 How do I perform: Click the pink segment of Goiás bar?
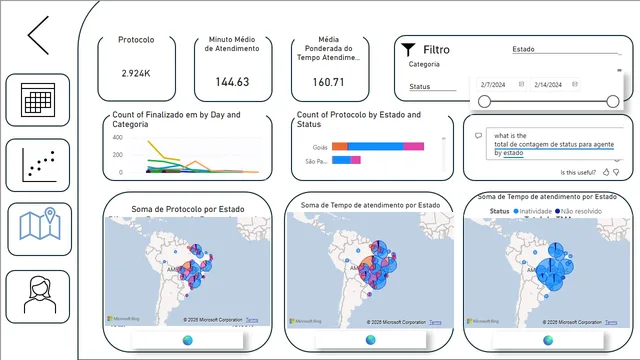[414, 147]
